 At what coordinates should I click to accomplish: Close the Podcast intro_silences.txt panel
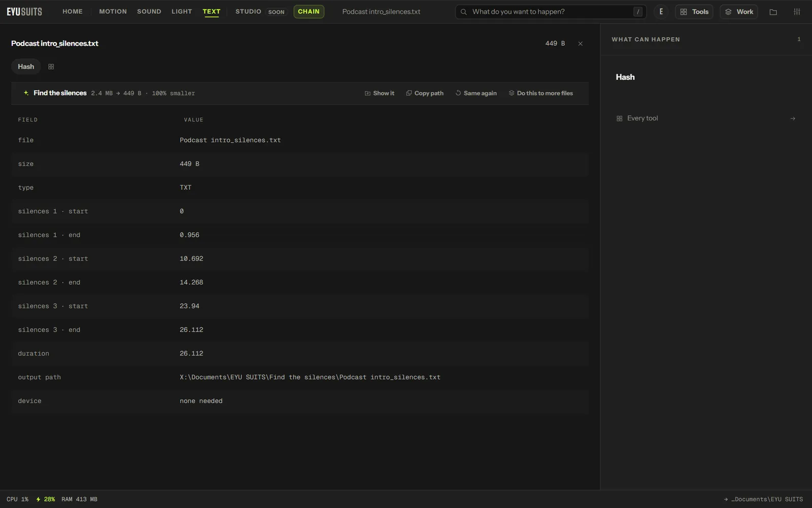(581, 44)
